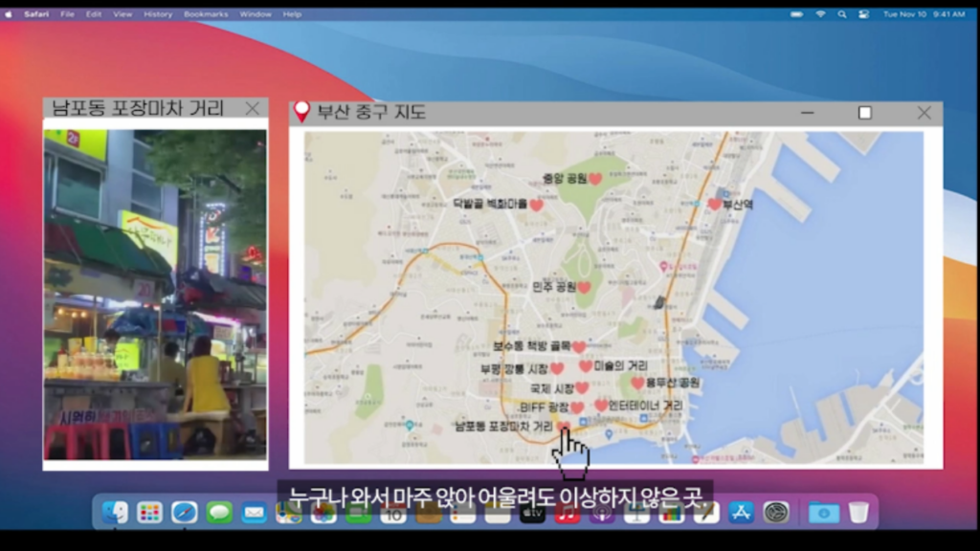Open the File menu
This screenshot has height=551, width=980.
click(x=67, y=13)
